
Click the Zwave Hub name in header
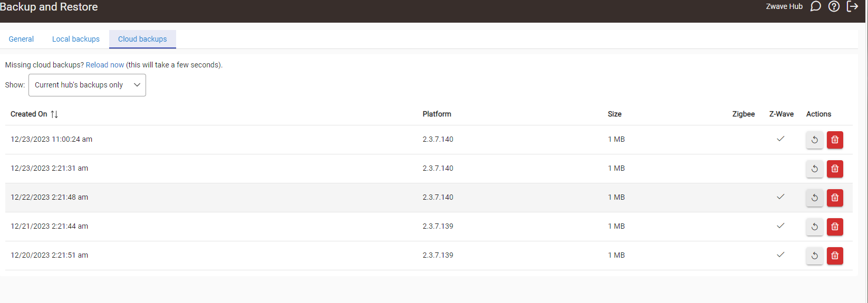tap(784, 6)
